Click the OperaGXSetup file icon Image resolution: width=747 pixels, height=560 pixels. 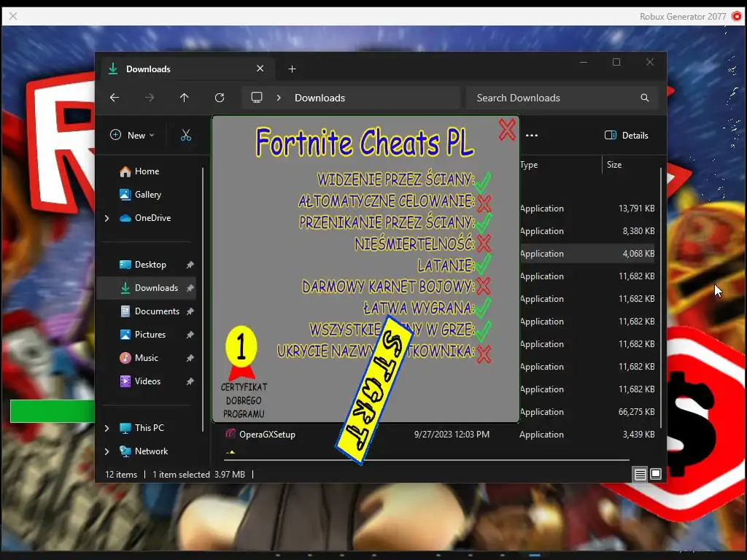(x=231, y=434)
